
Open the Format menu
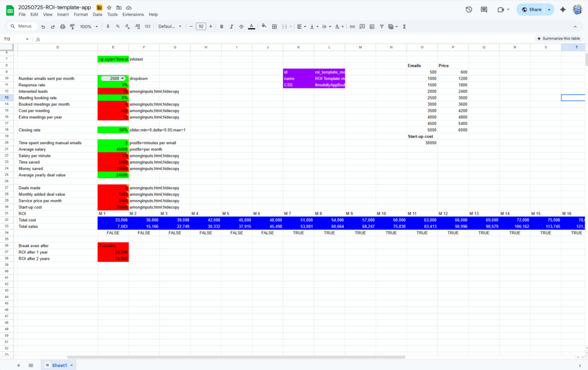tap(80, 14)
